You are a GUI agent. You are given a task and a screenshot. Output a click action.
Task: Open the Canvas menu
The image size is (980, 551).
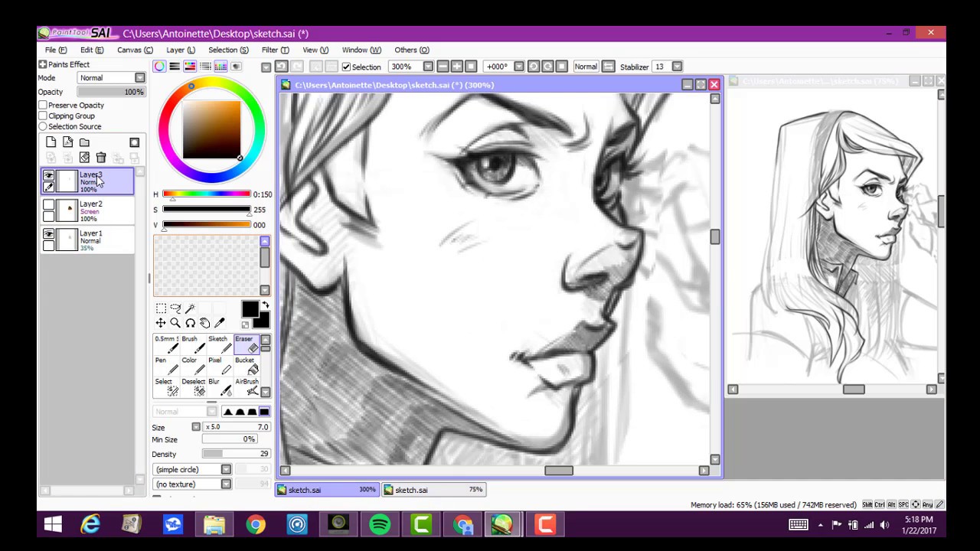(135, 50)
